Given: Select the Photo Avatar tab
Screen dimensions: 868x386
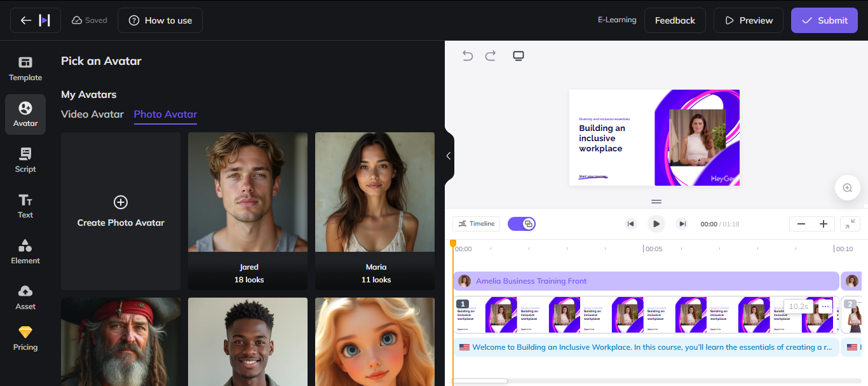Looking at the screenshot, I should (165, 114).
